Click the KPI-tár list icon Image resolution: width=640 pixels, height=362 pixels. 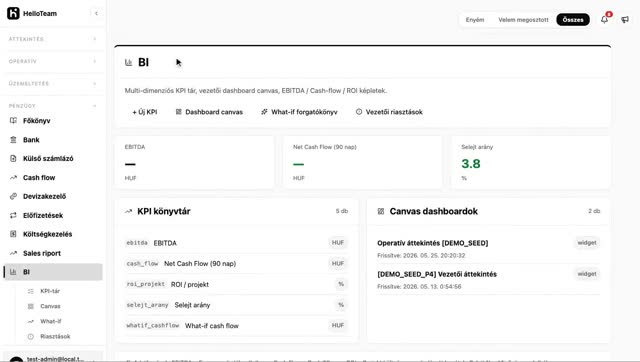coord(31,291)
